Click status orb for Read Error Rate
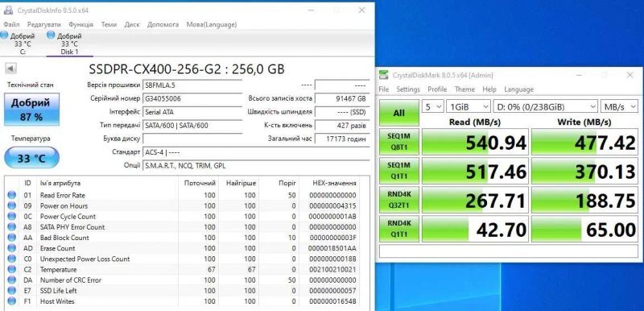The image size is (644, 311). point(12,195)
